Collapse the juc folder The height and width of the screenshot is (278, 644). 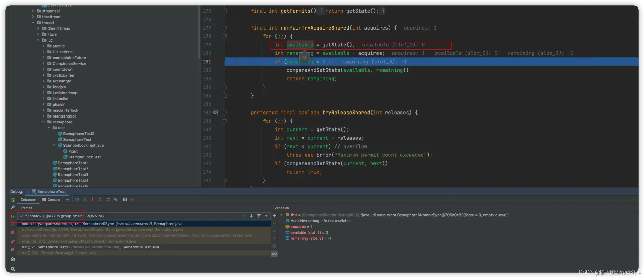(38, 40)
